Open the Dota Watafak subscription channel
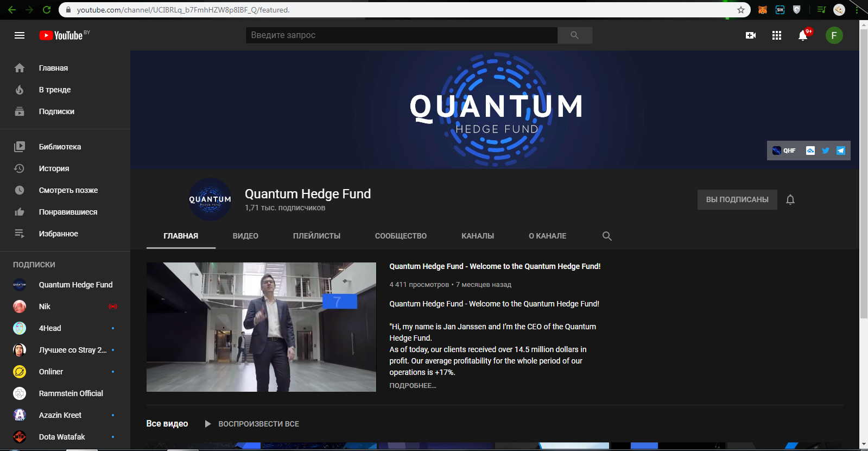This screenshot has width=868, height=451. [x=65, y=437]
